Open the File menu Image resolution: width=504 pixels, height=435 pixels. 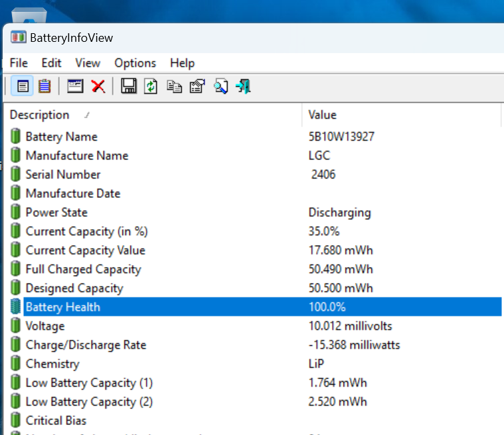point(19,63)
